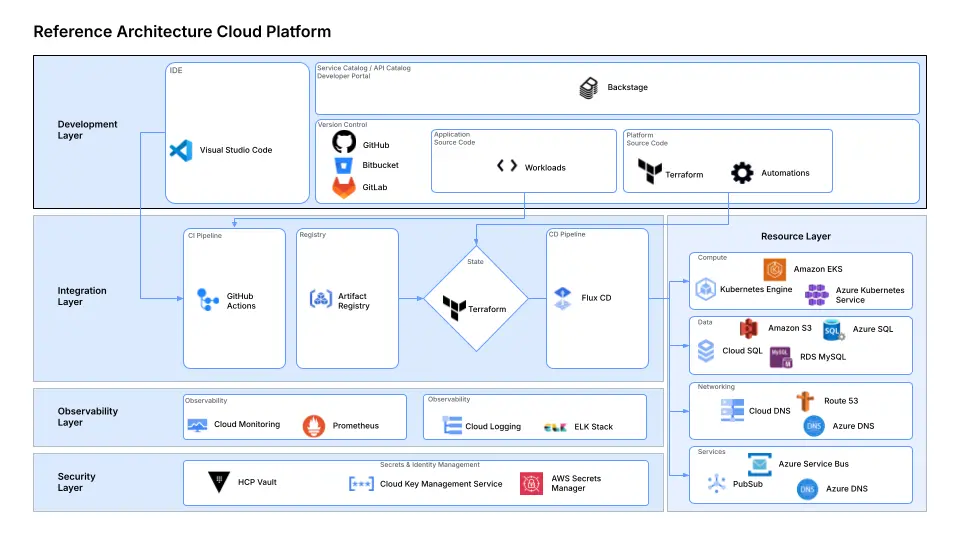Viewport: 960px width, 540px height.
Task: Click the Route 53 icon
Action: pyautogui.click(x=805, y=401)
